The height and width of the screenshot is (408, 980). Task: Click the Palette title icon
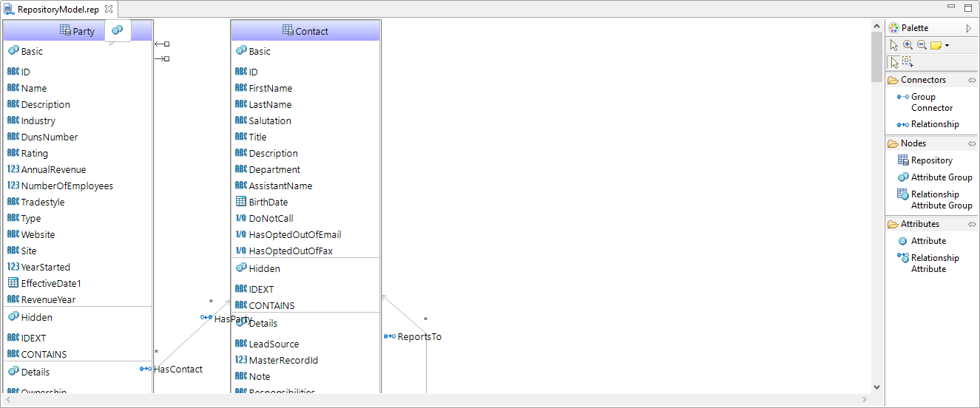[x=893, y=28]
